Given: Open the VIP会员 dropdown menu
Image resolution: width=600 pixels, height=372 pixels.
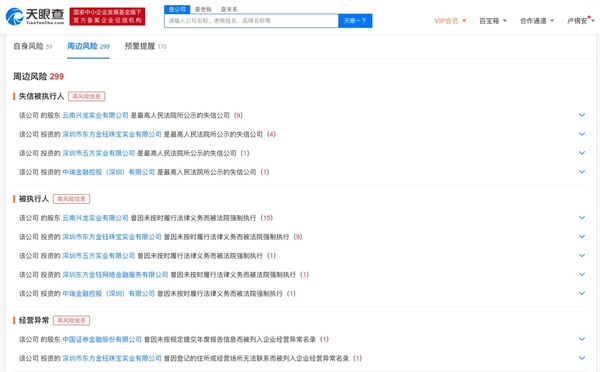Looking at the screenshot, I should click(450, 21).
